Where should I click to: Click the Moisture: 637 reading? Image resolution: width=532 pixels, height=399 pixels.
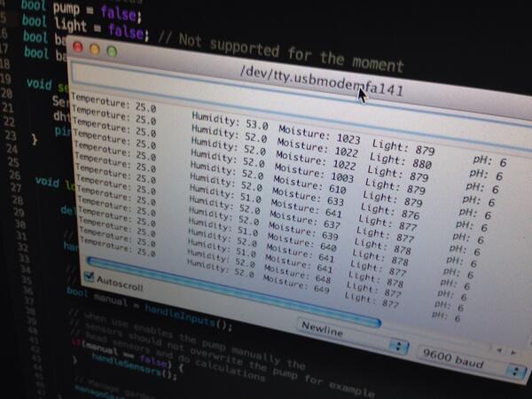pyautogui.click(x=305, y=220)
